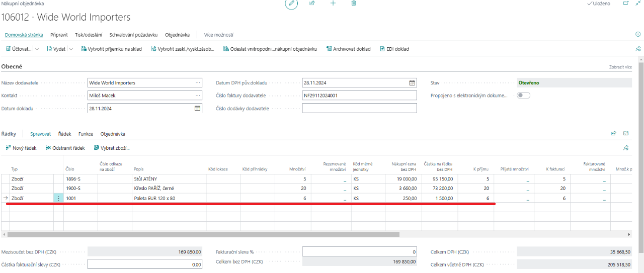Click the horizontal scrollbar of lines grid
This screenshot has height=273, width=644.
(201, 234)
